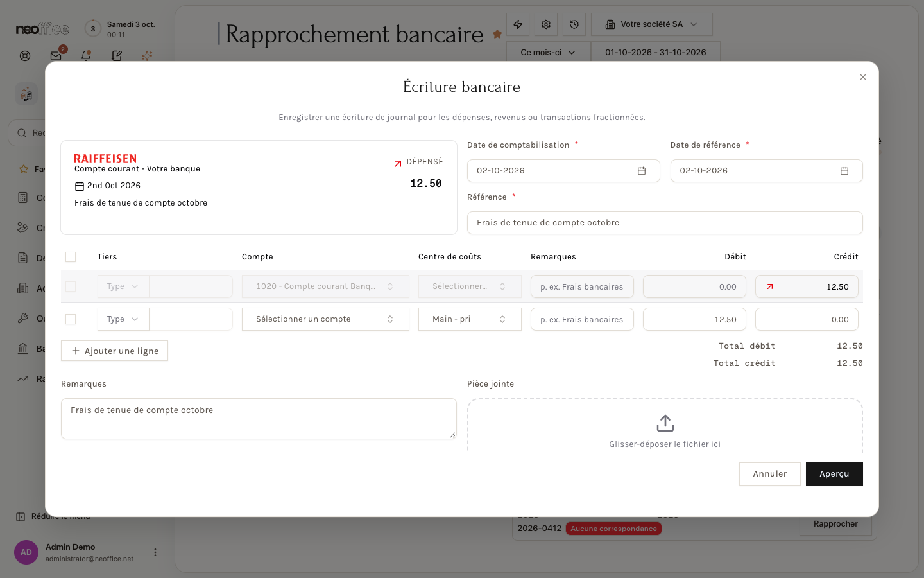Screen dimensions: 924x578
Task: Click the upload icon in Pièce jointe
Action: [665, 423]
